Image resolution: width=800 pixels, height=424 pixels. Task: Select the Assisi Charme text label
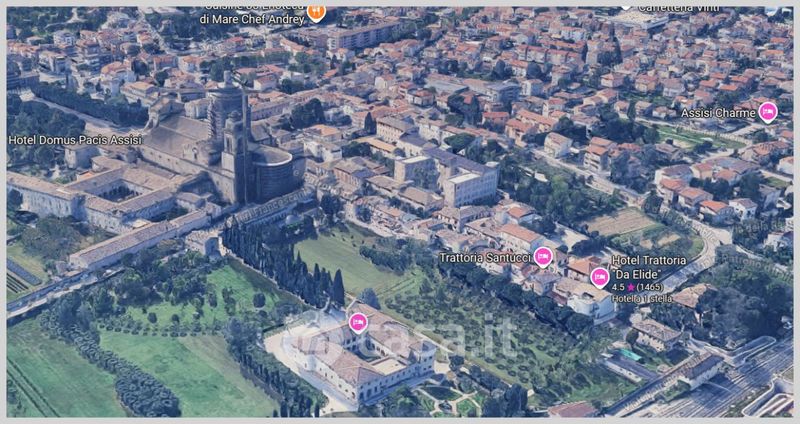[x=718, y=113]
